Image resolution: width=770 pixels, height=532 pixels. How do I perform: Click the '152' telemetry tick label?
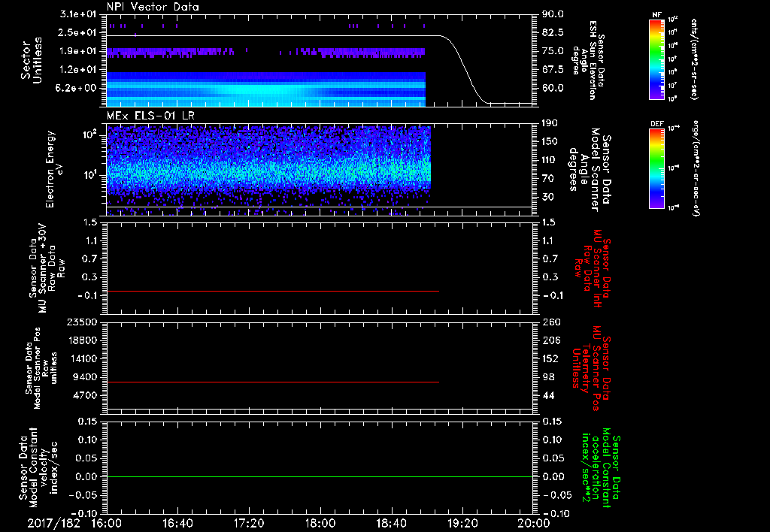(551, 358)
